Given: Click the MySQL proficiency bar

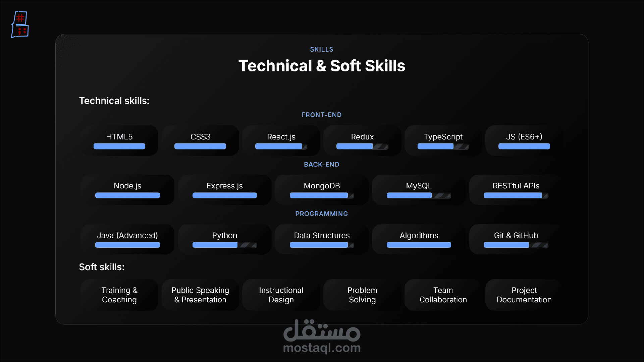Looking at the screenshot, I should [419, 195].
